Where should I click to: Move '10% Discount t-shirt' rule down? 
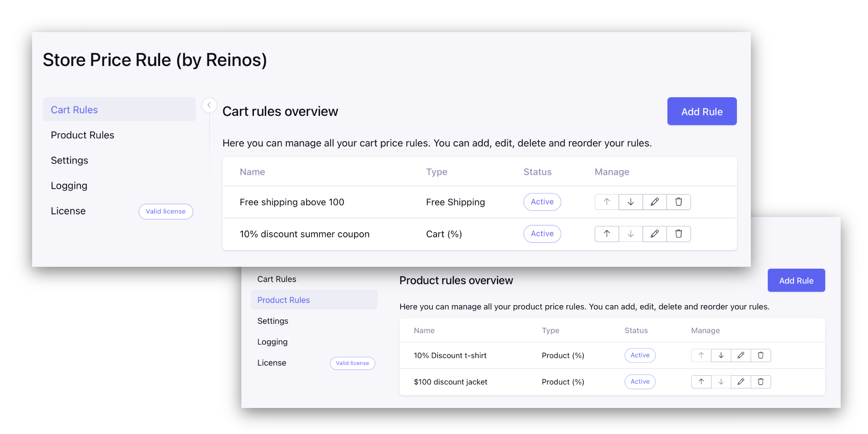(721, 355)
